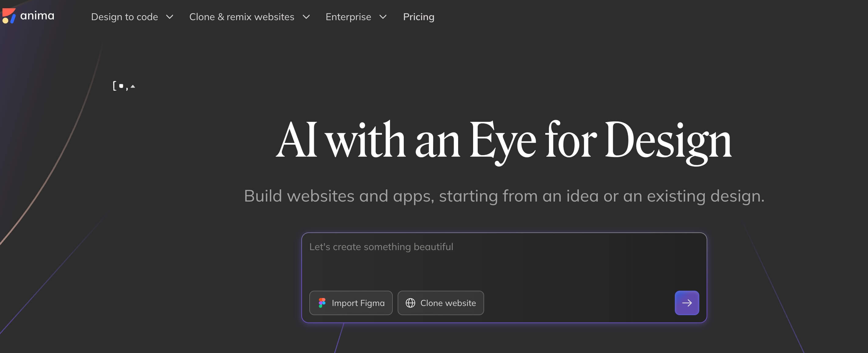Open the Design to code menu
This screenshot has height=353, width=868.
pyautogui.click(x=124, y=17)
